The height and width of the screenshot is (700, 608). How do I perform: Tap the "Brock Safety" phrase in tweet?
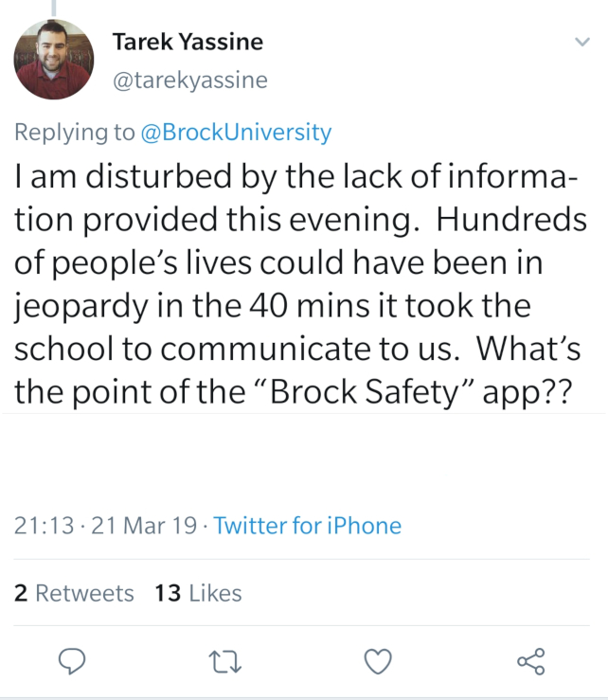tap(365, 391)
